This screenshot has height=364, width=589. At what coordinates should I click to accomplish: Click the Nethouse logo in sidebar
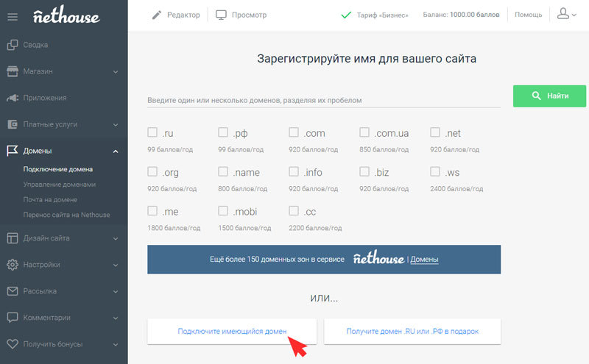coord(66,15)
